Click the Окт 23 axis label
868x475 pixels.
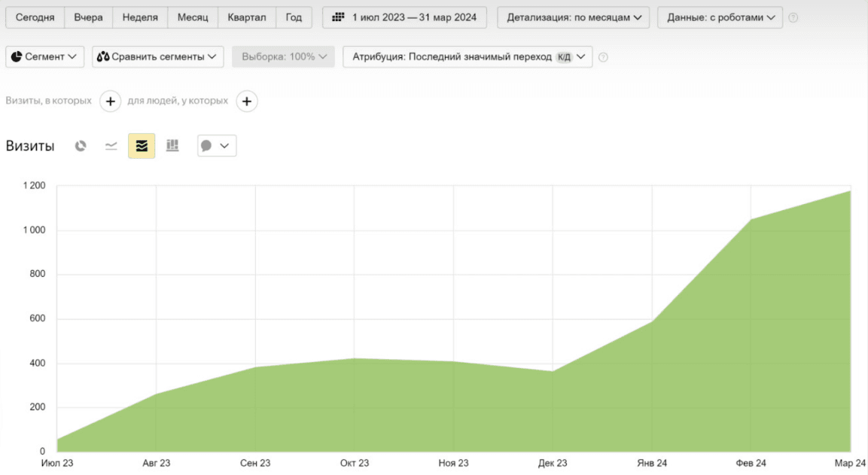355,463
